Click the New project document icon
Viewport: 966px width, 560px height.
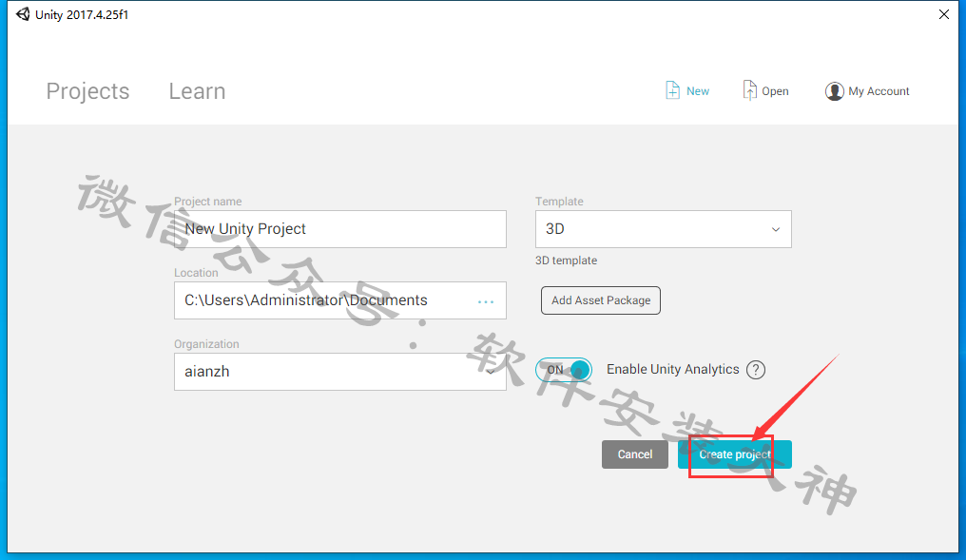[x=673, y=90]
